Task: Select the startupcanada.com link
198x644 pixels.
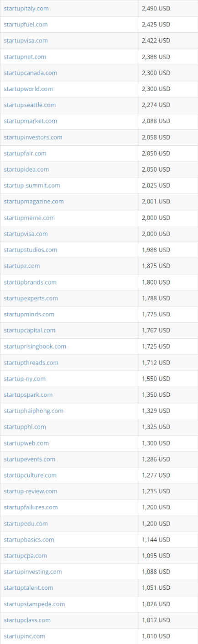Action: tap(31, 73)
